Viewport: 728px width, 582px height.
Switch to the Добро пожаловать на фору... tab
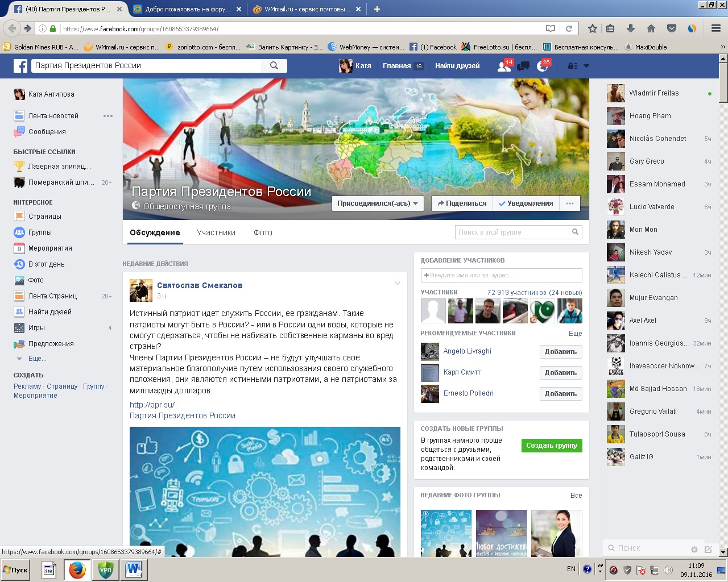coord(187,9)
